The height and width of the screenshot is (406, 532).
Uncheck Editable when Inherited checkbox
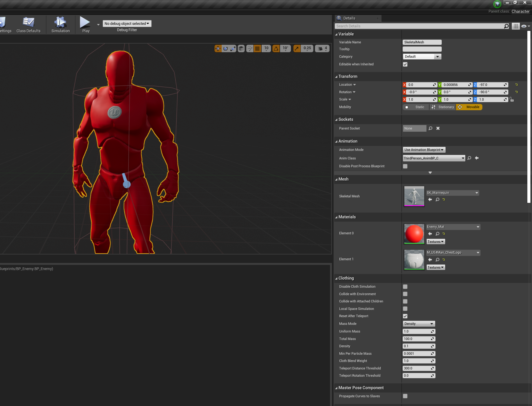tap(405, 64)
